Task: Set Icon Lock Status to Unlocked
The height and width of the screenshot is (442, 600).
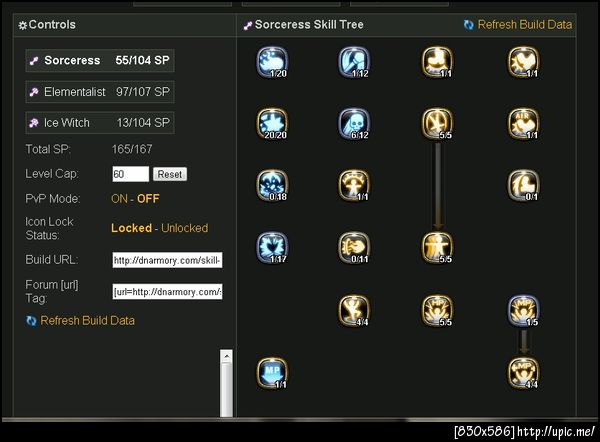Action: (184, 228)
